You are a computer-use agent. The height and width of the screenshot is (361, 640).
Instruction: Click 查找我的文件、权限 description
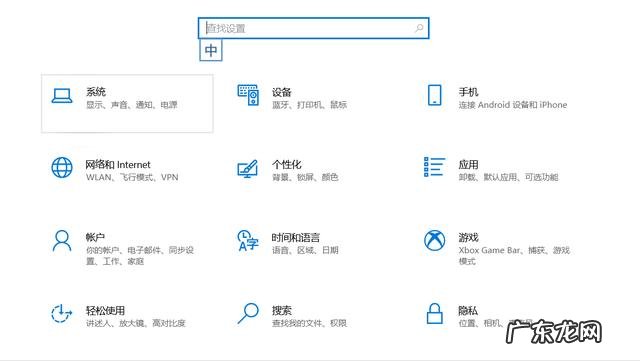point(309,323)
